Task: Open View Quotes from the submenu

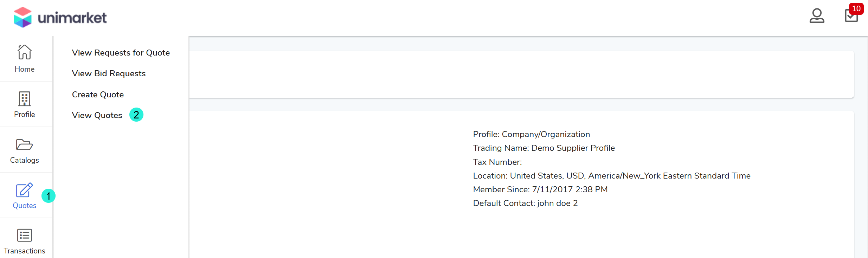Action: [97, 115]
